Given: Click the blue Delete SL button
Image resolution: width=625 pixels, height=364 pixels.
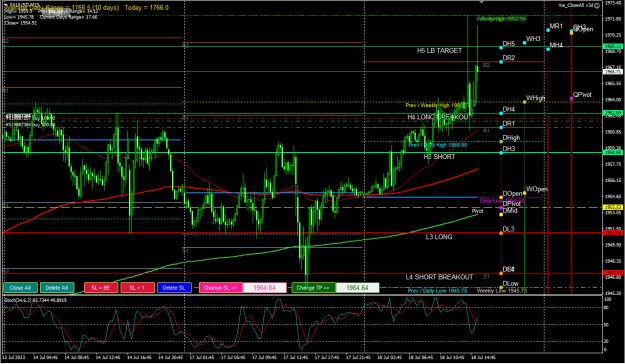Looking at the screenshot, I should point(174,288).
